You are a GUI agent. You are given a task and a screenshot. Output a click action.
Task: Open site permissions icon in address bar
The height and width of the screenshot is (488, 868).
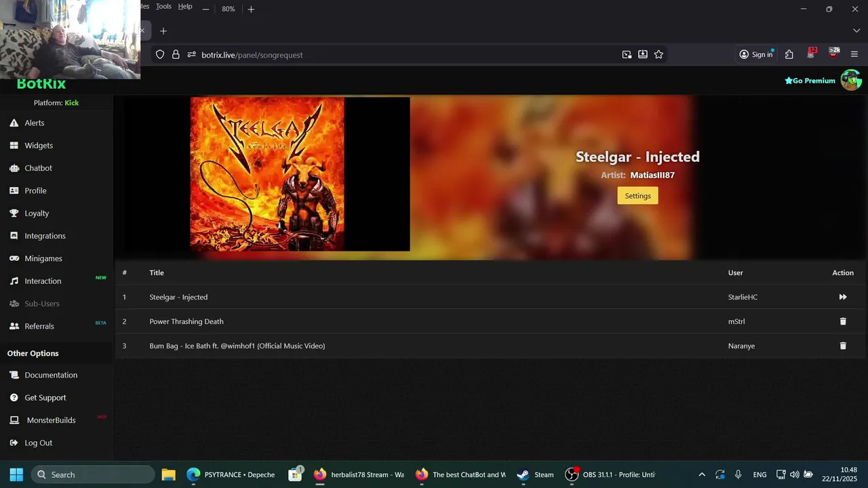(x=191, y=55)
